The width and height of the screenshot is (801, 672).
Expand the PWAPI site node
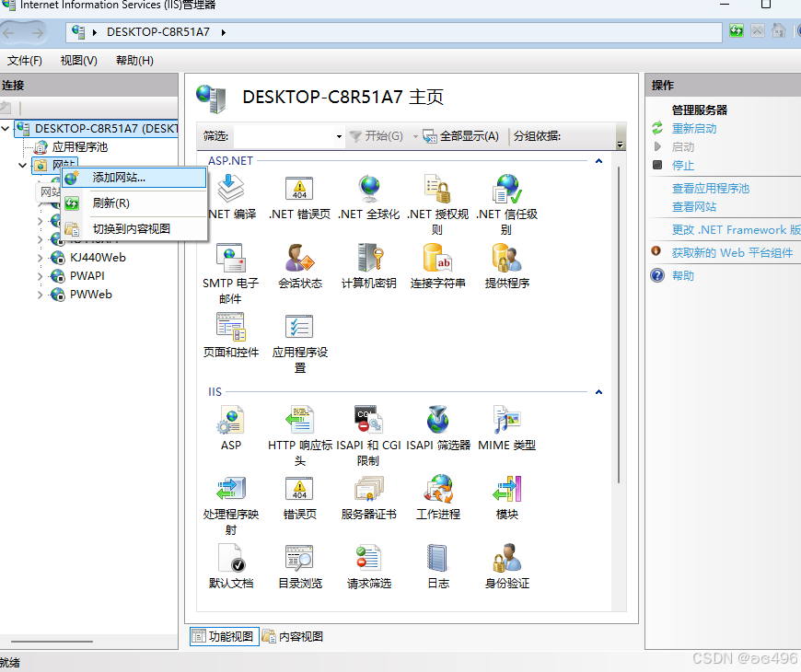pyautogui.click(x=40, y=276)
